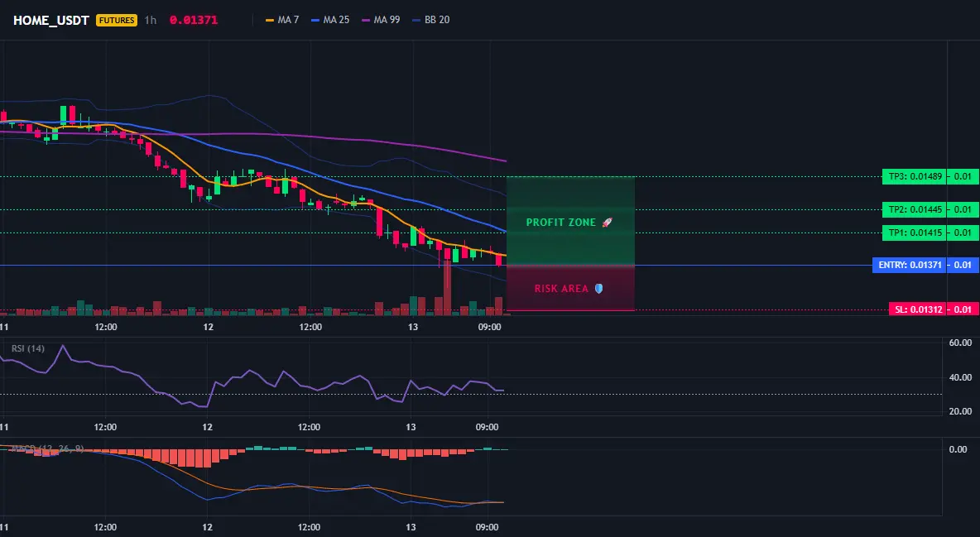The width and height of the screenshot is (980, 537).
Task: Click the 20.00 RSI axis value
Action: [x=960, y=411]
